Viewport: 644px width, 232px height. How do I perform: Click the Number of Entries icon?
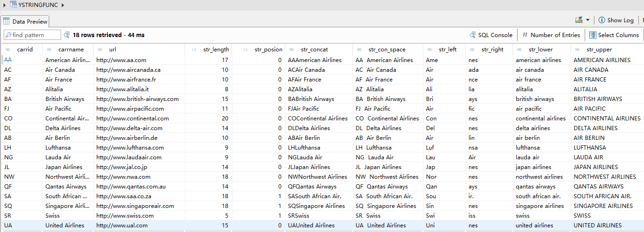pyautogui.click(x=525, y=35)
